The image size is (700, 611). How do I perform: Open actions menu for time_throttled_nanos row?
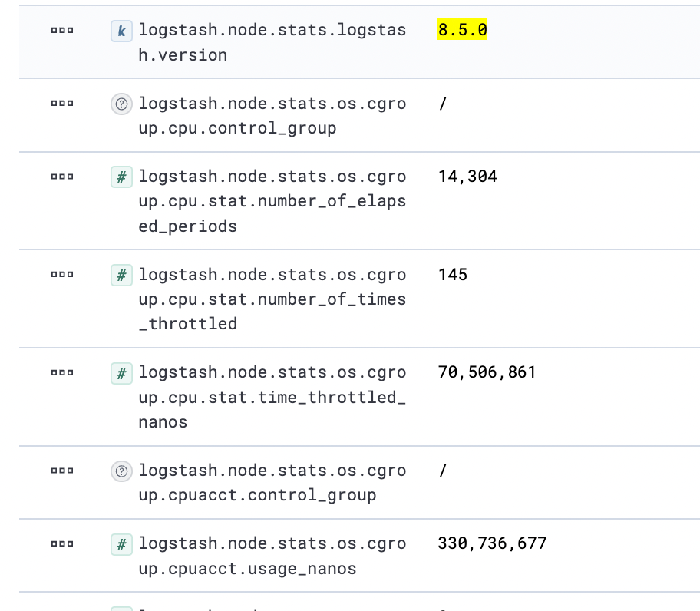tap(62, 373)
